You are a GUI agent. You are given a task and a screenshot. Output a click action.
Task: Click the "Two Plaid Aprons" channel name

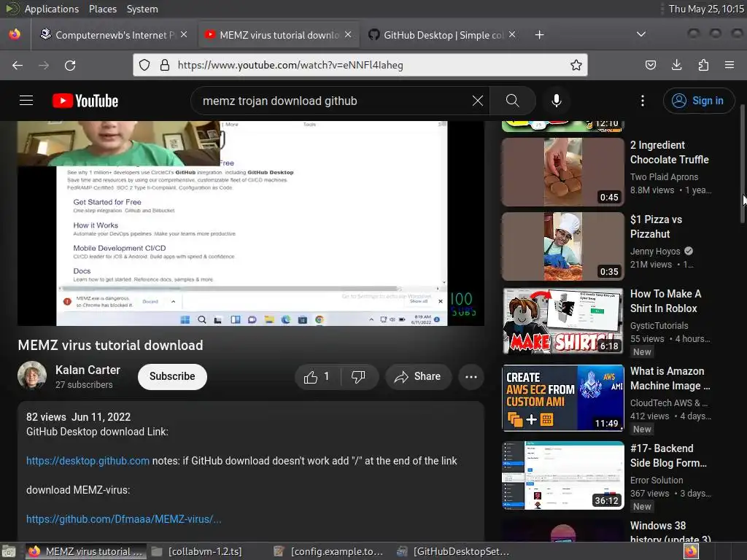click(x=664, y=176)
